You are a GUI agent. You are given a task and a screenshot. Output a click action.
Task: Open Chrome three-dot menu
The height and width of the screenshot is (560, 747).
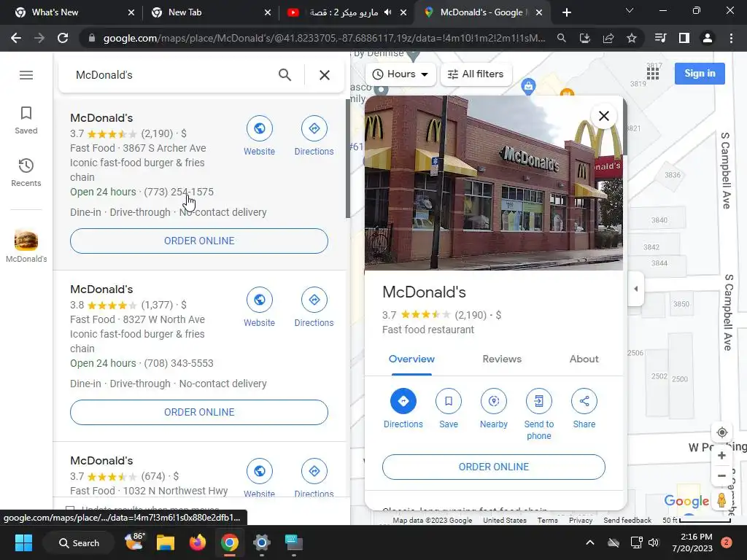click(731, 38)
